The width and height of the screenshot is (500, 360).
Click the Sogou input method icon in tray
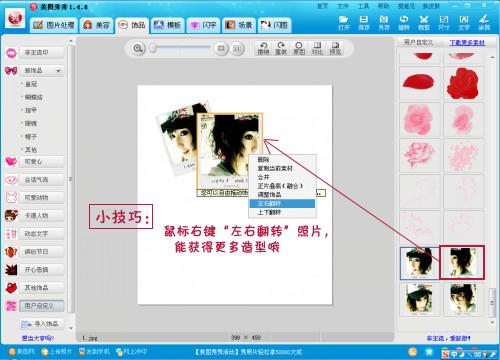click(445, 354)
